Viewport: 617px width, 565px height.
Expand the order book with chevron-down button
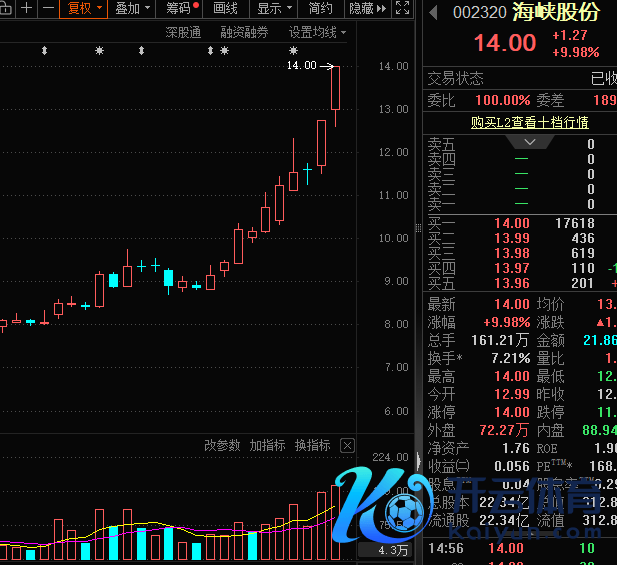click(530, 143)
